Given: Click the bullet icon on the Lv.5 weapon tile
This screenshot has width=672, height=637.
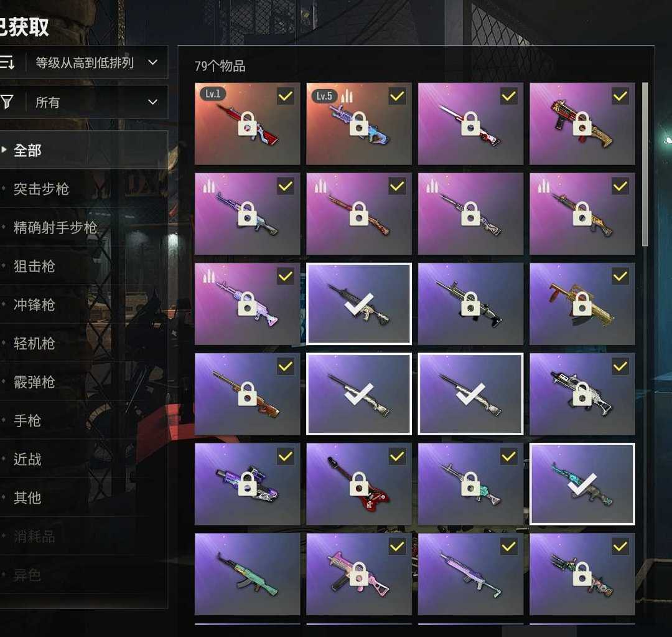Looking at the screenshot, I should pos(347,96).
